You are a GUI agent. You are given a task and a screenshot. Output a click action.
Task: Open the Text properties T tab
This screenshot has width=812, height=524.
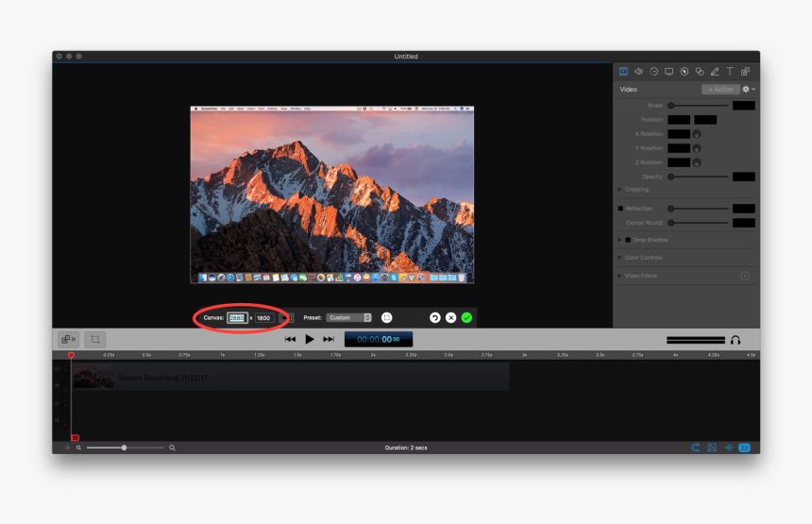(x=730, y=72)
